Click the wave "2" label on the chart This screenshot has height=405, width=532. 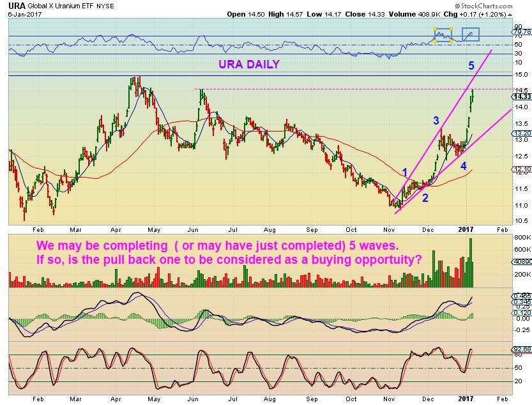[x=425, y=198]
